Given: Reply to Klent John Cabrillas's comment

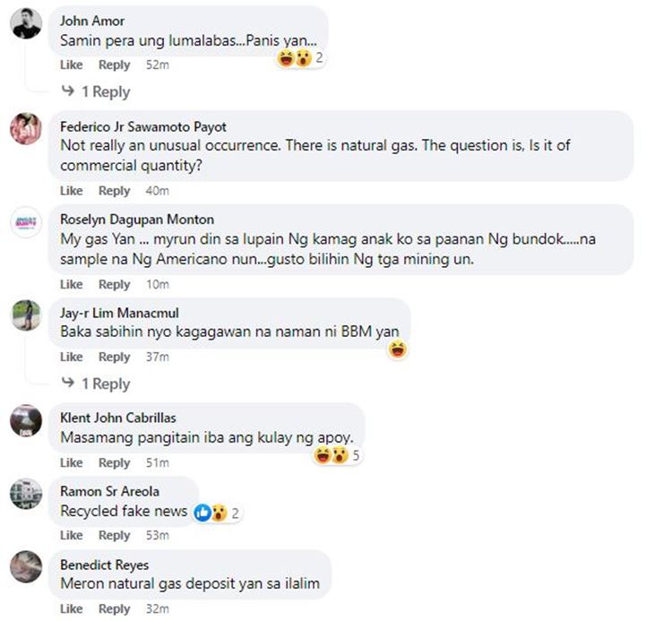Looking at the screenshot, I should tap(115, 463).
